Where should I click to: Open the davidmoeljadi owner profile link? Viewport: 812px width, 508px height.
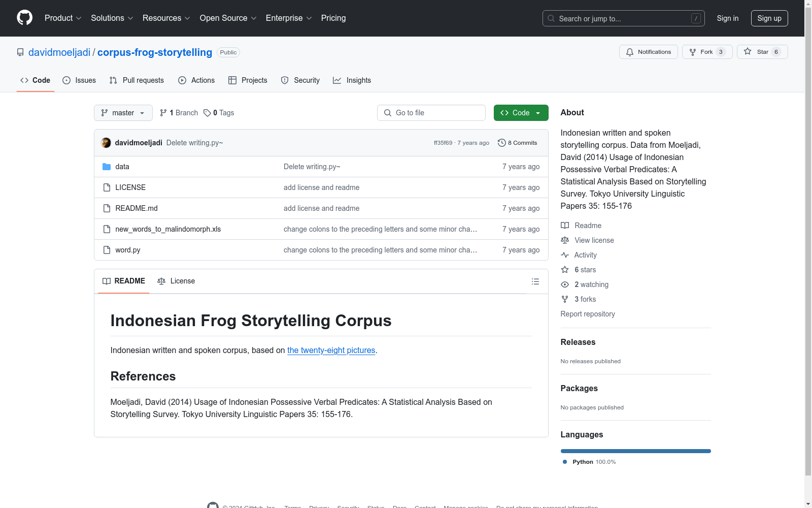point(59,52)
